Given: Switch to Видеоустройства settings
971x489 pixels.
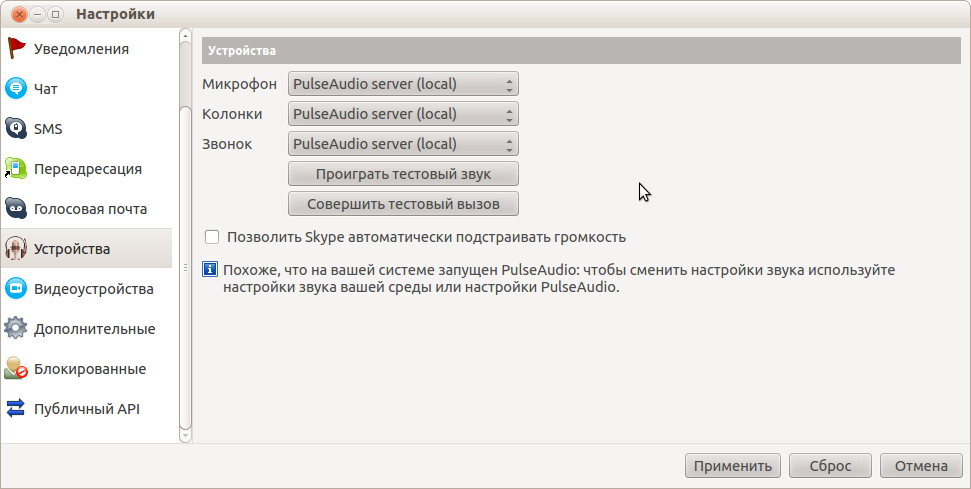Looking at the screenshot, I should [94, 289].
